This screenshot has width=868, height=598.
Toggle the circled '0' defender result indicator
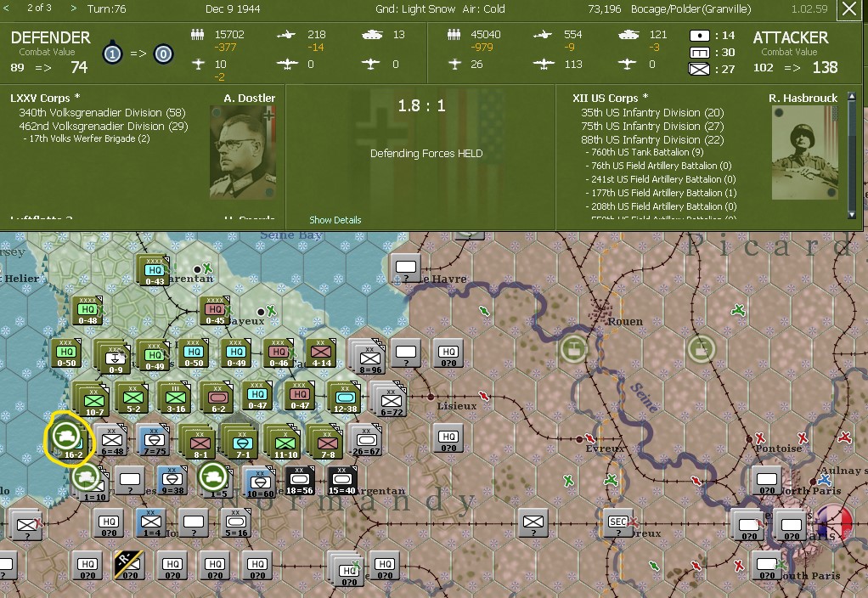click(163, 53)
